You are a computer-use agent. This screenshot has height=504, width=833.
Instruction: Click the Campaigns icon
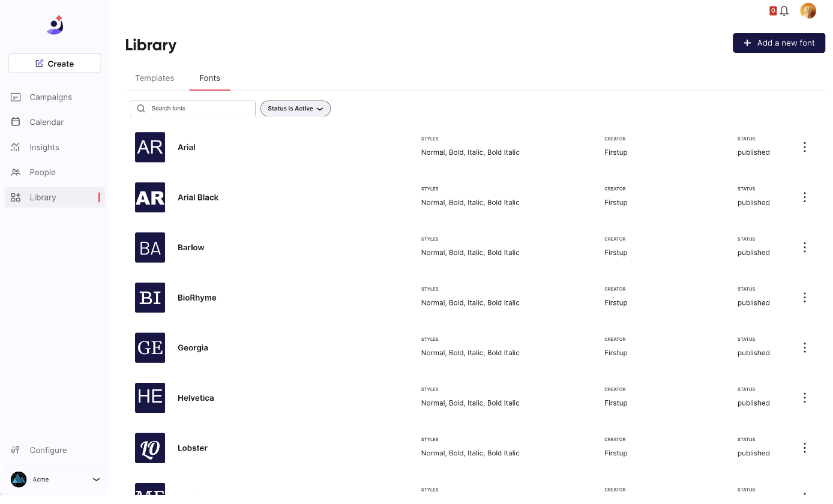16,97
